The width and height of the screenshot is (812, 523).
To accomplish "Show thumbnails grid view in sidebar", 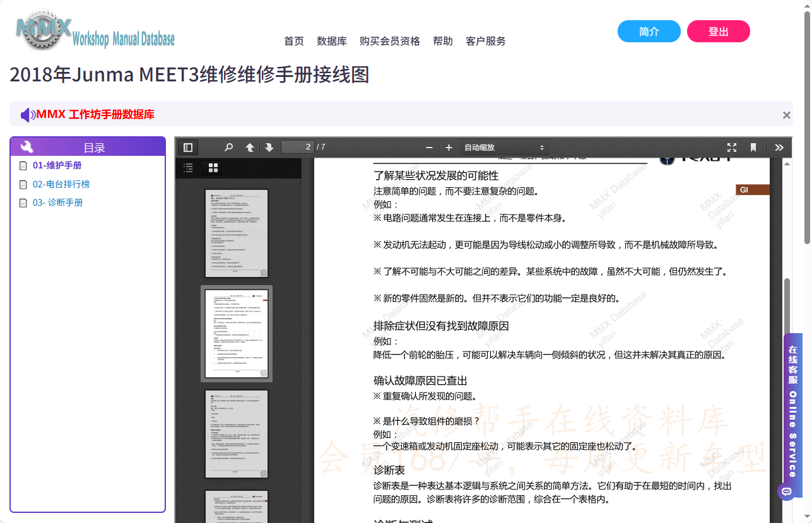I will (x=213, y=168).
